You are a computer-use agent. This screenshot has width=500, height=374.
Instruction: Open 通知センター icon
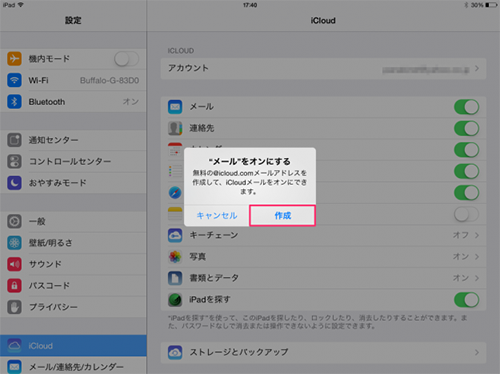tap(14, 140)
